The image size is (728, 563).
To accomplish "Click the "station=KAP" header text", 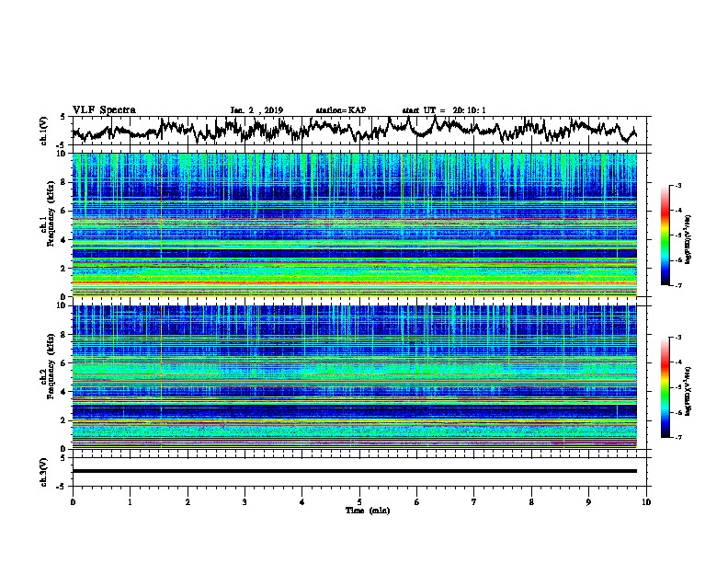I will (341, 110).
